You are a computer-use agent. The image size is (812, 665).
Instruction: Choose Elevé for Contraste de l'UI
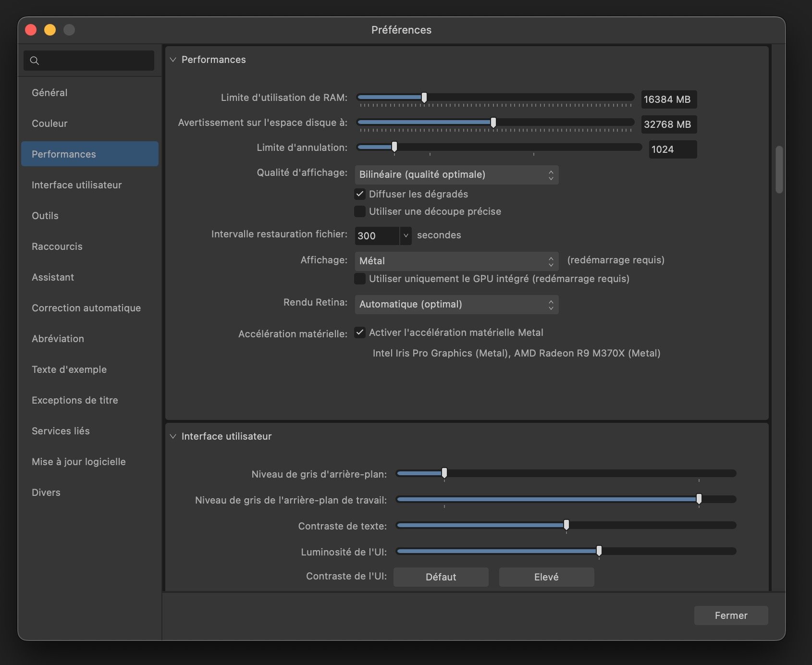coord(546,577)
